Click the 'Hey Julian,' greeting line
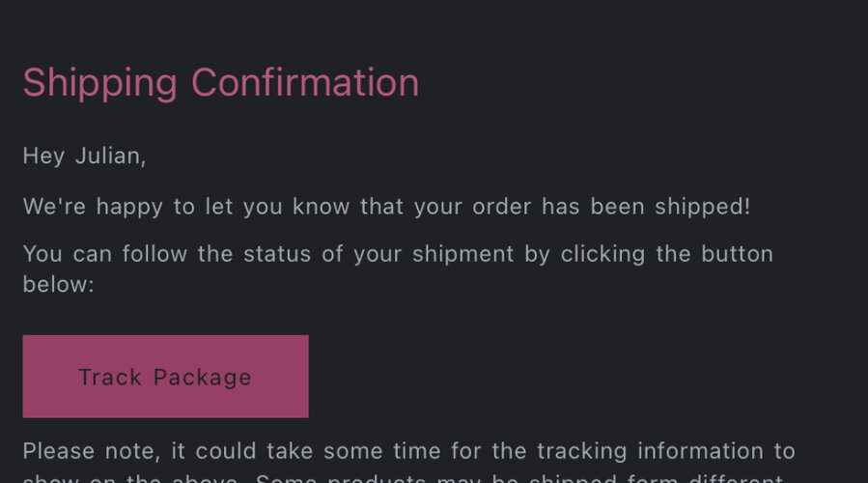Screen dimensions: 868x483 point(84,156)
